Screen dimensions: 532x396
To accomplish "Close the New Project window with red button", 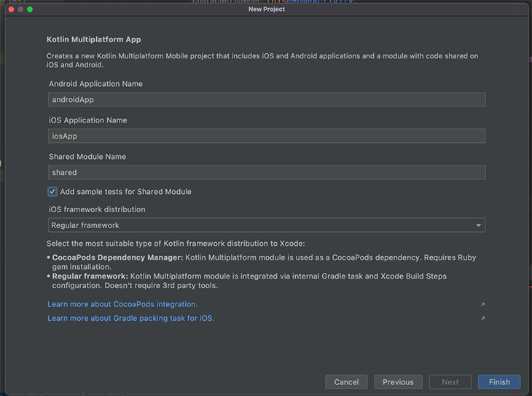I will tap(11, 9).
